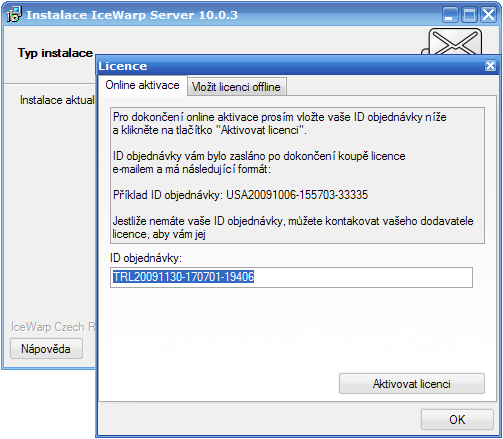Click the IceWarp Czech text in installer
This screenshot has height=439, width=503.
[x=53, y=327]
